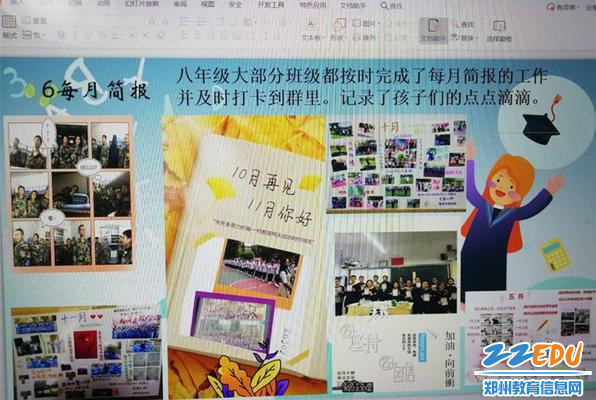
Task: Click the 重置 (Reset) slide button
Action: click(x=34, y=21)
